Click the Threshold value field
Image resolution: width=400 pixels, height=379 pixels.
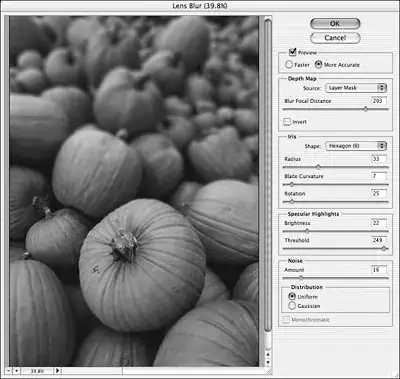click(379, 240)
